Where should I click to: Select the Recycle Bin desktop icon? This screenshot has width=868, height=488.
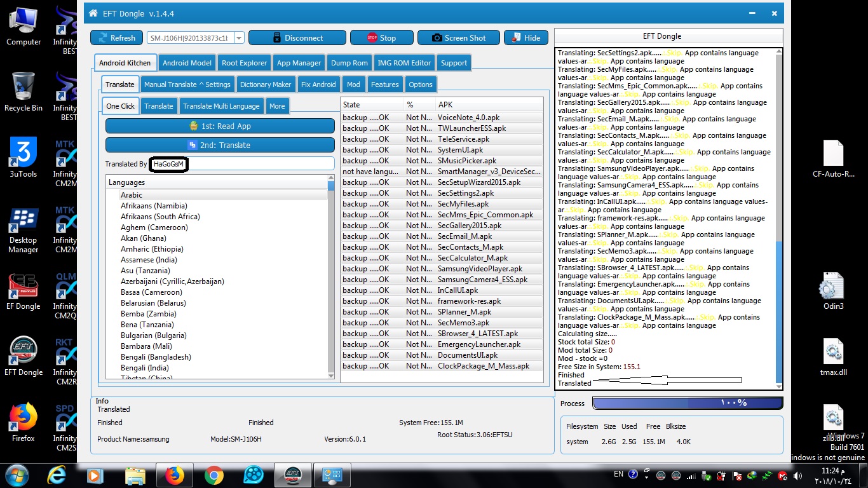pyautogui.click(x=24, y=93)
